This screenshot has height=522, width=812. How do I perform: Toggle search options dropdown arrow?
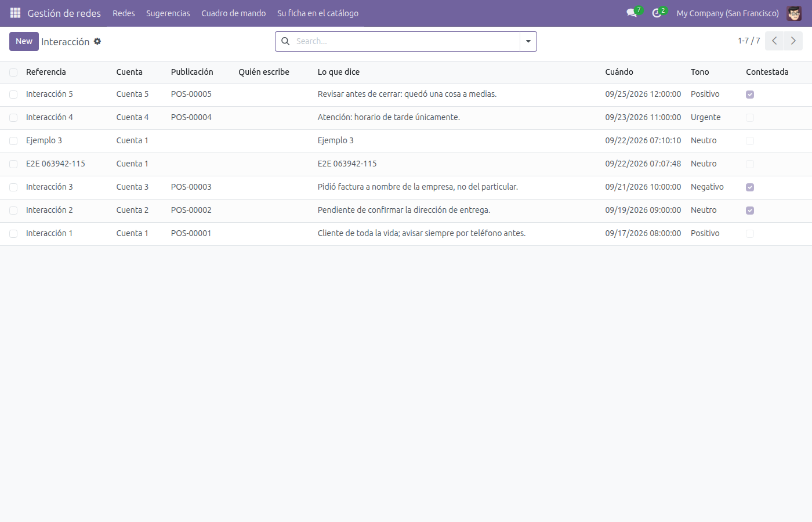[x=528, y=41]
